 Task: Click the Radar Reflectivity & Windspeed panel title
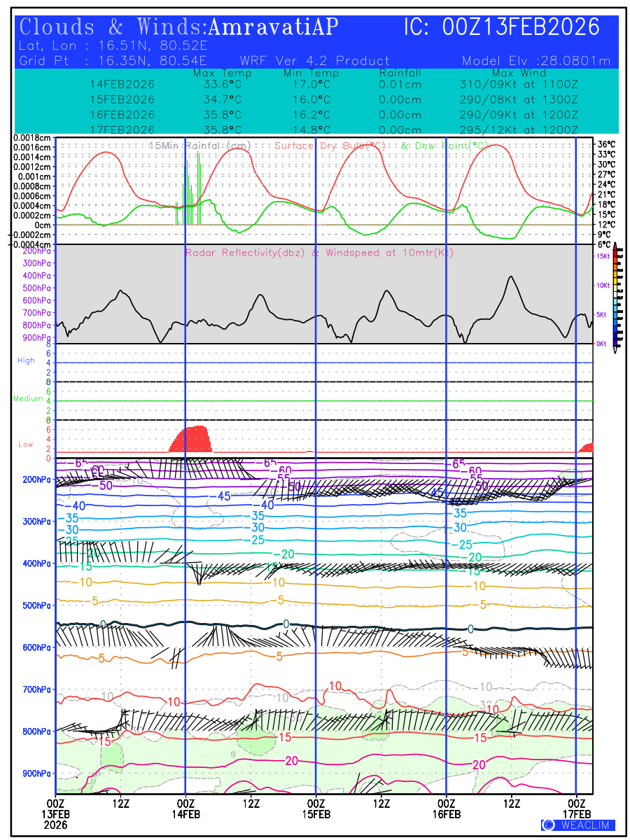pyautogui.click(x=319, y=253)
